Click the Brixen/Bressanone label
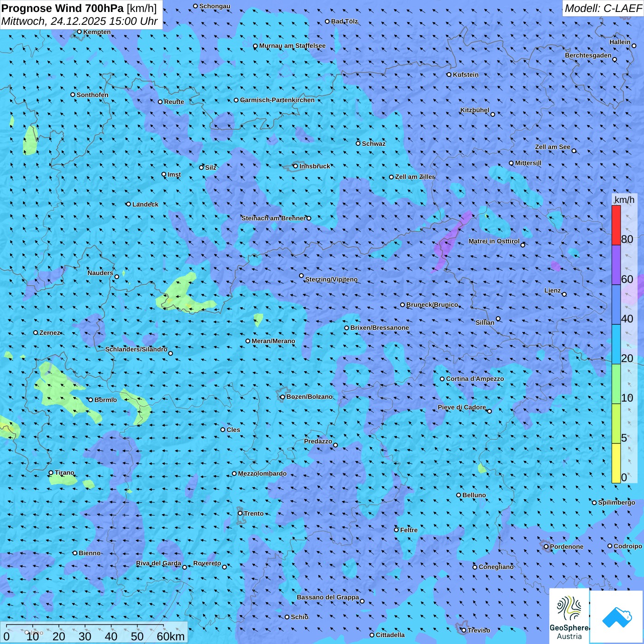The height and width of the screenshot is (644, 644). [379, 328]
